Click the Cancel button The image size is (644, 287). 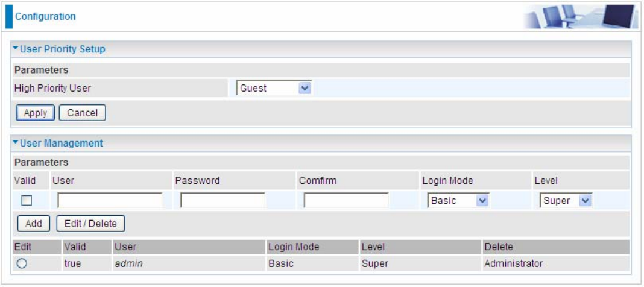pyautogui.click(x=82, y=113)
